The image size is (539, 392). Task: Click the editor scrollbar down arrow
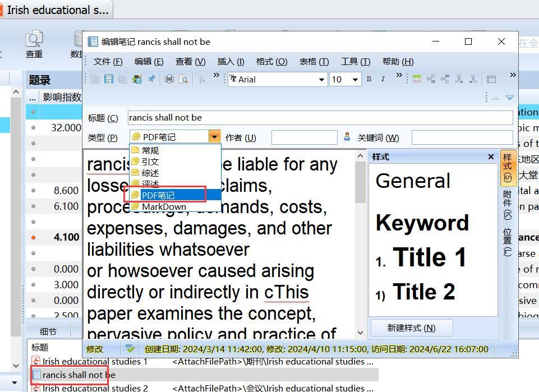(x=360, y=333)
